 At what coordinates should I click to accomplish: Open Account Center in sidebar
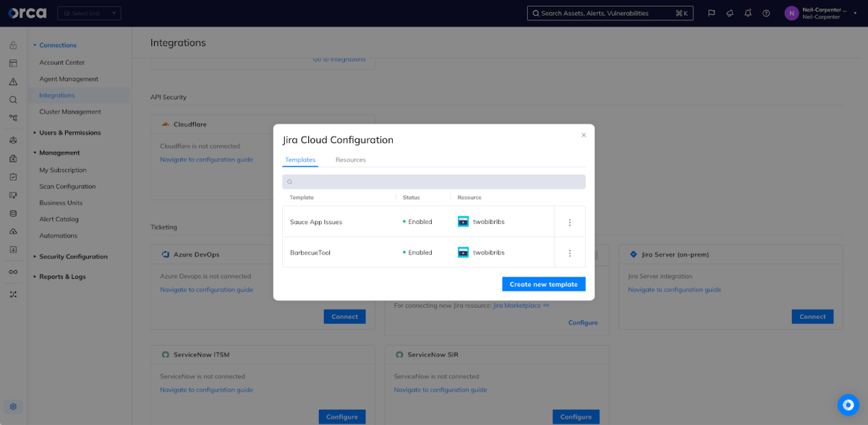point(62,63)
